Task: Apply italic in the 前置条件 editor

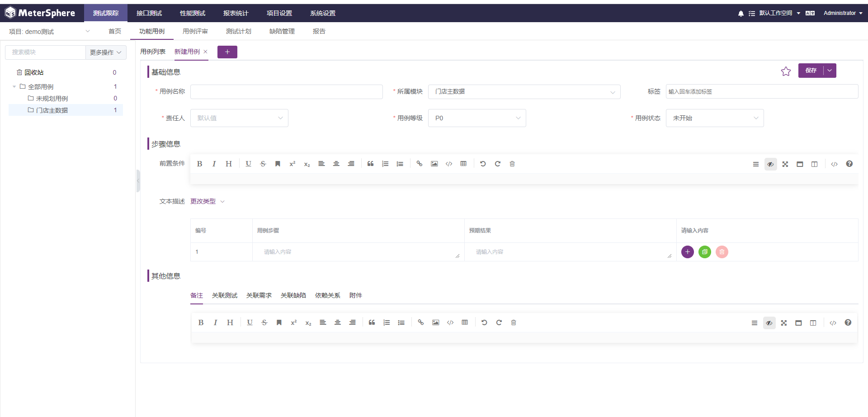Action: click(x=214, y=164)
